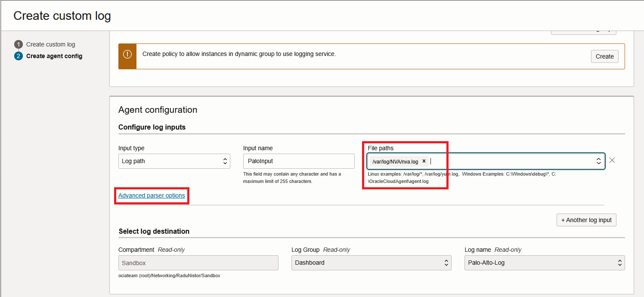The image size is (644, 297).
Task: Delete the log input row with X icon
Action: coord(612,161)
